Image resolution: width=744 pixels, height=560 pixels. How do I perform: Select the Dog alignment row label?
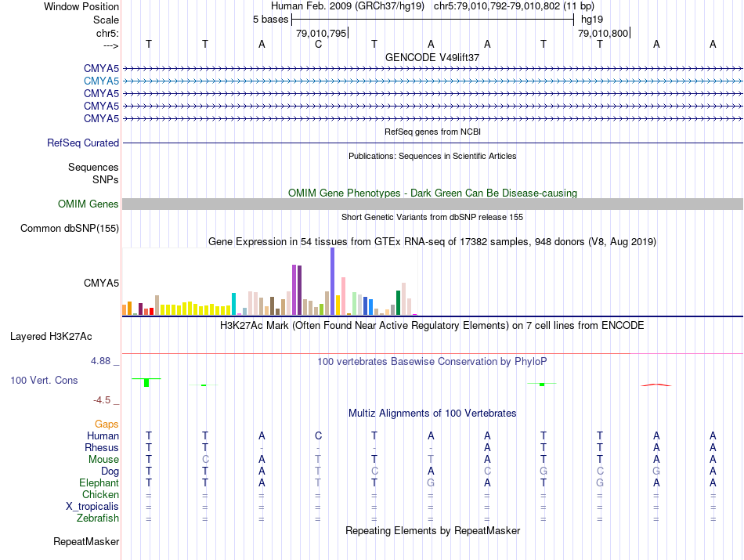[110, 471]
